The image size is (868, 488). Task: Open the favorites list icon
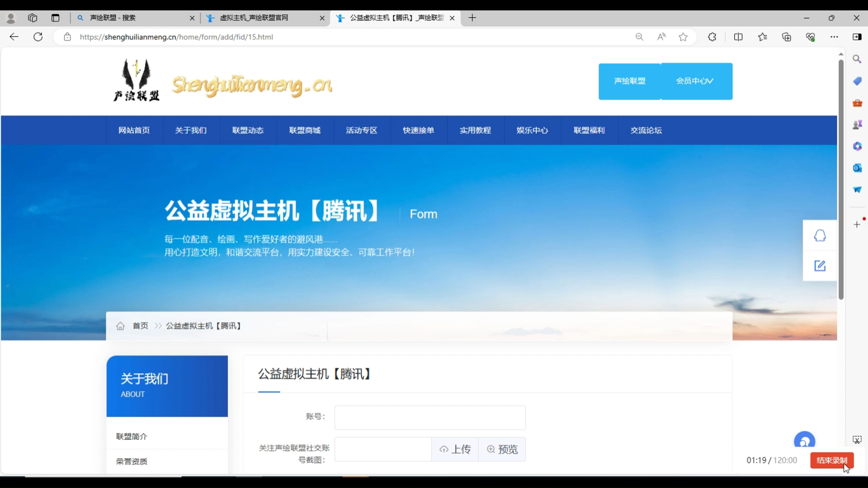[763, 37]
